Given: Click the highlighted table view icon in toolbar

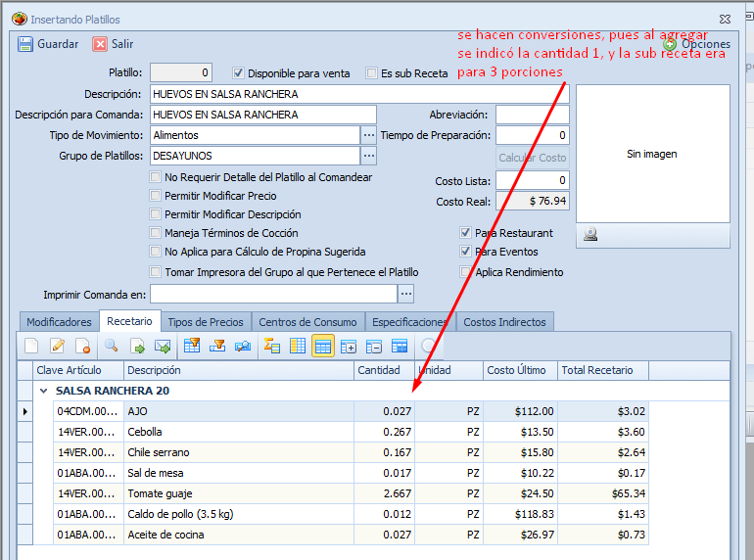Looking at the screenshot, I should click(322, 346).
